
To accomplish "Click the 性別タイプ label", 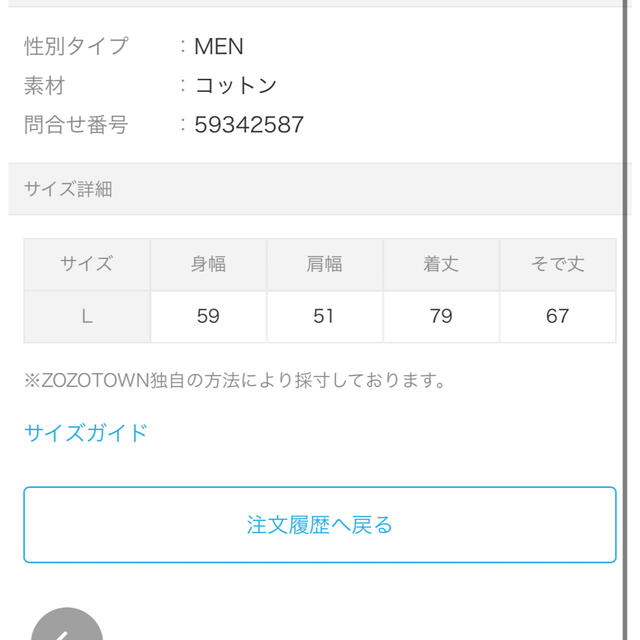I will pyautogui.click(x=76, y=46).
